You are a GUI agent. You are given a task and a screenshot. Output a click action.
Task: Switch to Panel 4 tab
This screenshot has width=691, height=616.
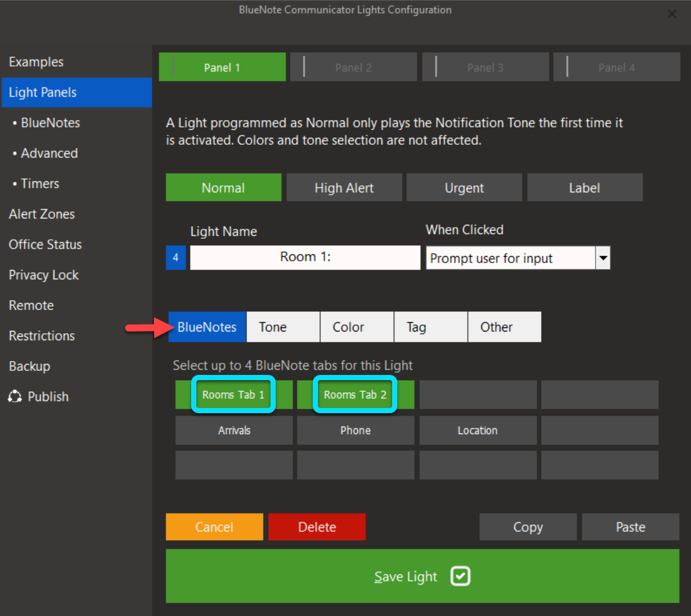pos(616,67)
